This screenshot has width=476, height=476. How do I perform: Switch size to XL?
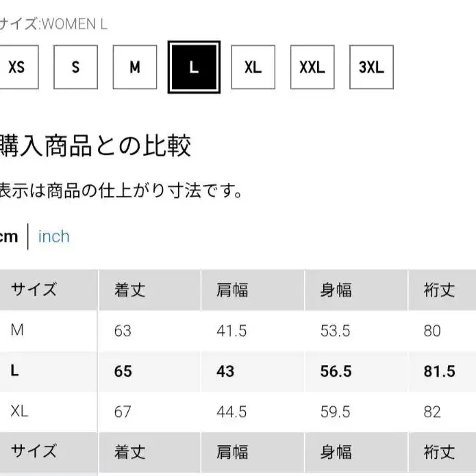click(253, 67)
